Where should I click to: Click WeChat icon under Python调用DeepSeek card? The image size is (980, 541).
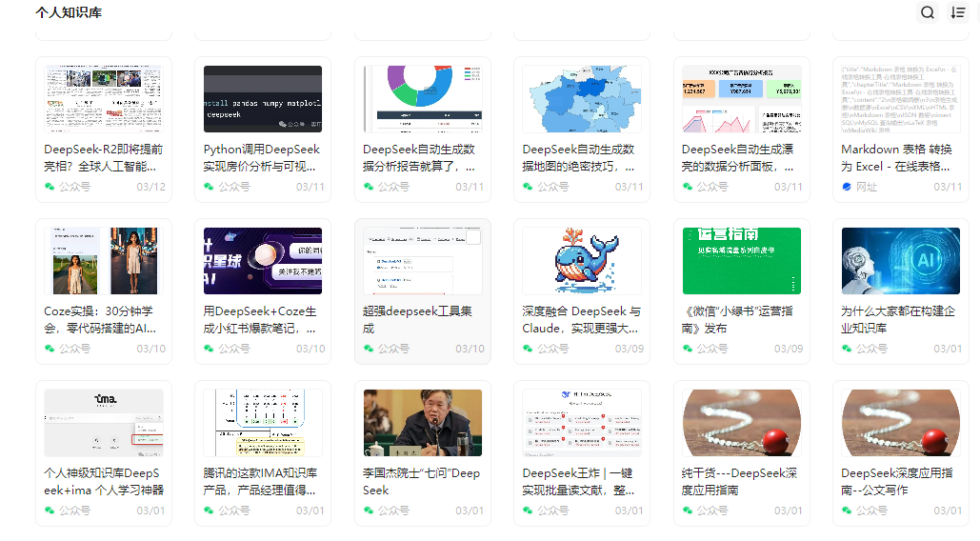click(209, 186)
